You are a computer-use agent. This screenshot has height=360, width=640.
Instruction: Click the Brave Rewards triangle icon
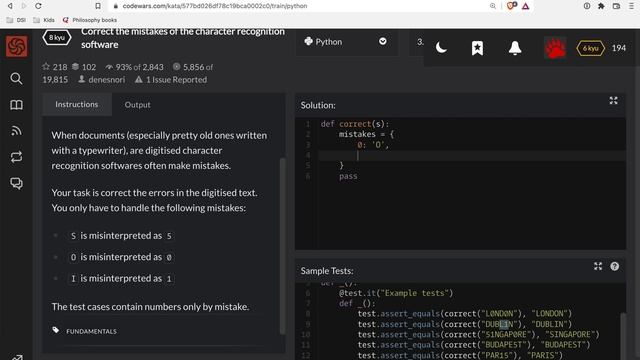point(526,6)
